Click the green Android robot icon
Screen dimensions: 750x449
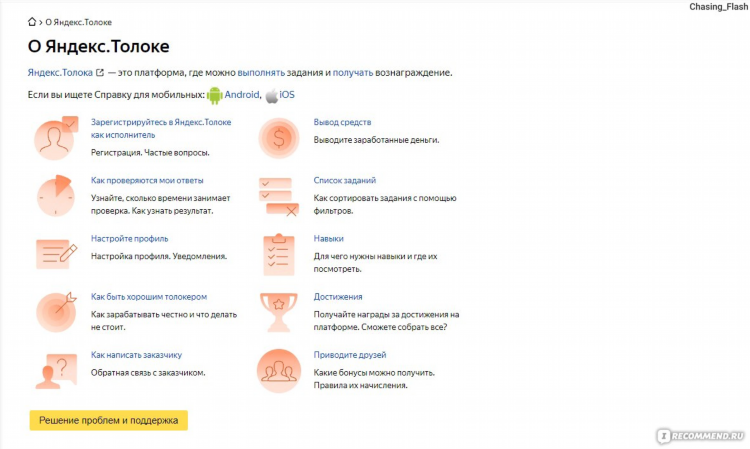click(x=215, y=95)
